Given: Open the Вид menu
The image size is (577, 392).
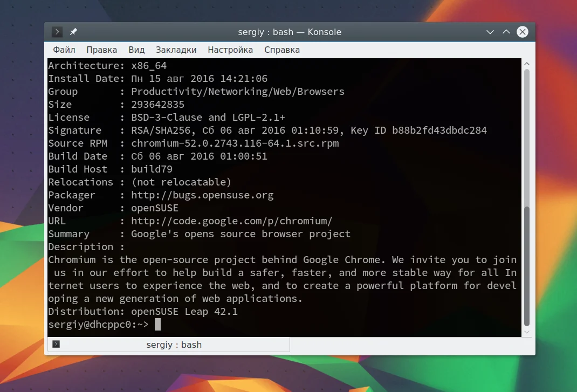Looking at the screenshot, I should point(136,50).
